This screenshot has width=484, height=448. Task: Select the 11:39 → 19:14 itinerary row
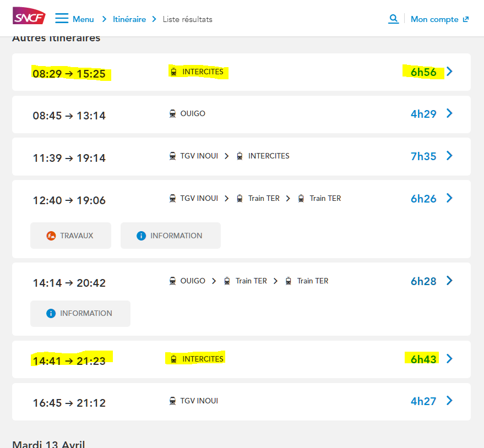point(241,157)
